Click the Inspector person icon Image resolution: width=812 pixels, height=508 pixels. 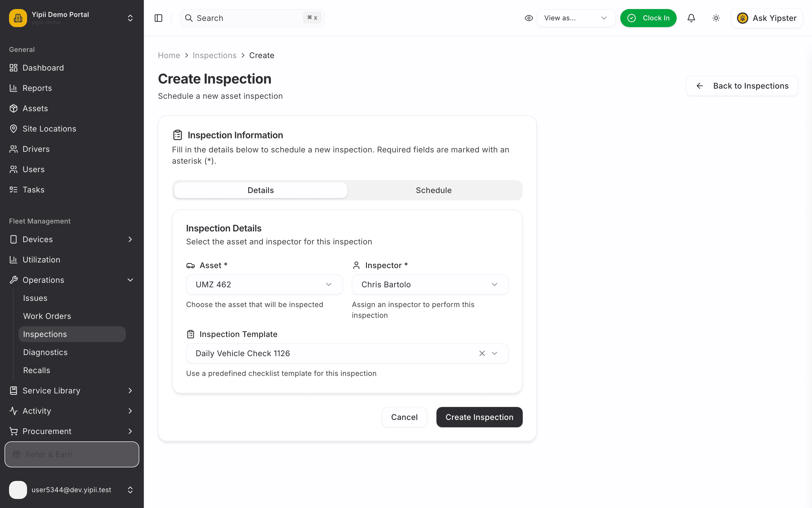pos(356,265)
